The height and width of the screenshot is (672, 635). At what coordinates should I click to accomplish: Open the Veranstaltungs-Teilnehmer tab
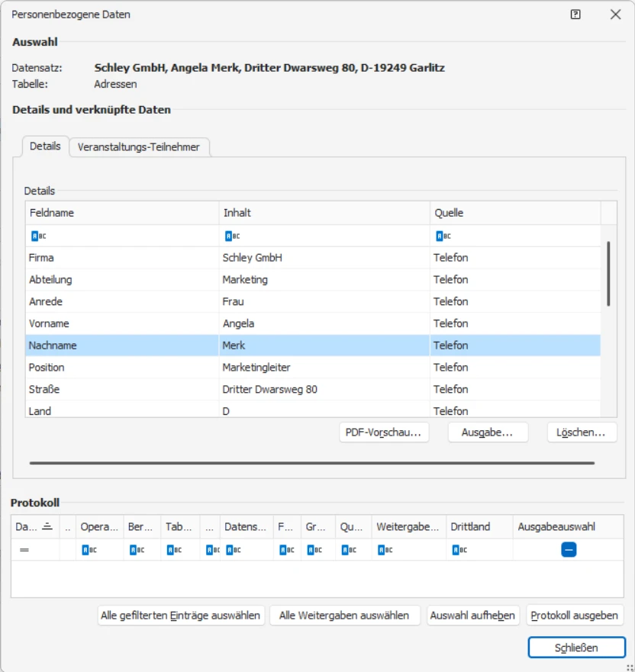[138, 147]
